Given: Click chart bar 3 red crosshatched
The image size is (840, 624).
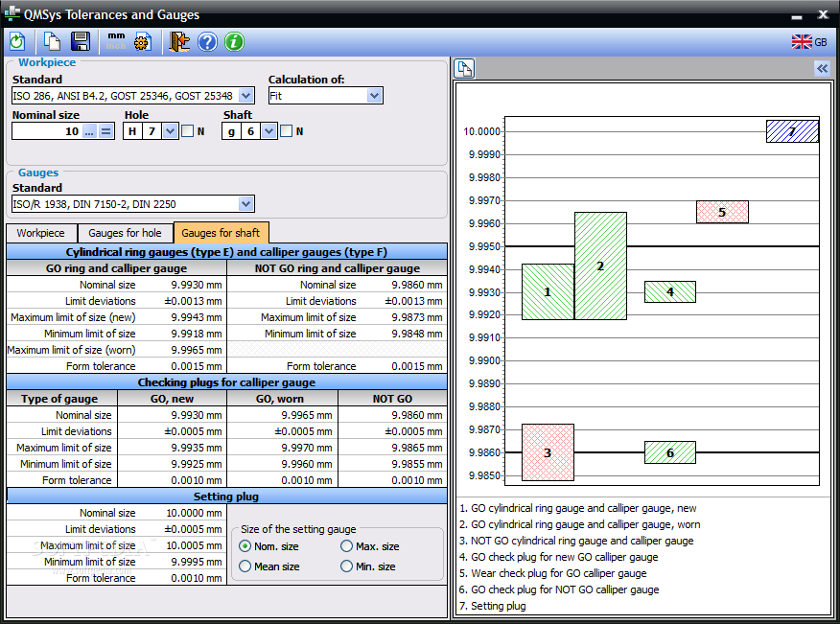Looking at the screenshot, I should click(x=548, y=452).
